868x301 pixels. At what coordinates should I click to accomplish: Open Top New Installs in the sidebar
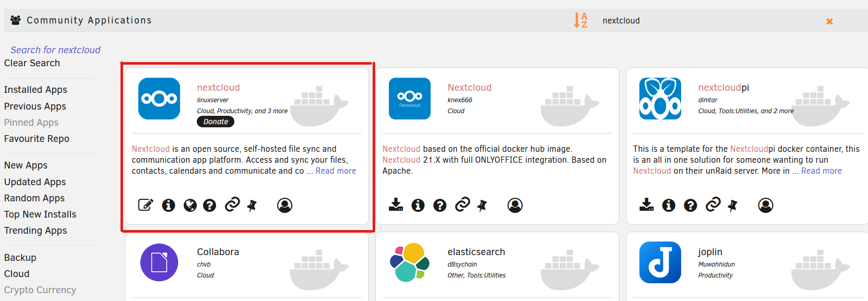coord(40,214)
